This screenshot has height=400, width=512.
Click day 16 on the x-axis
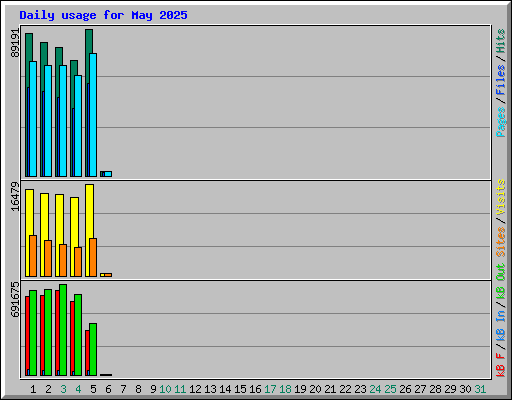click(x=255, y=389)
